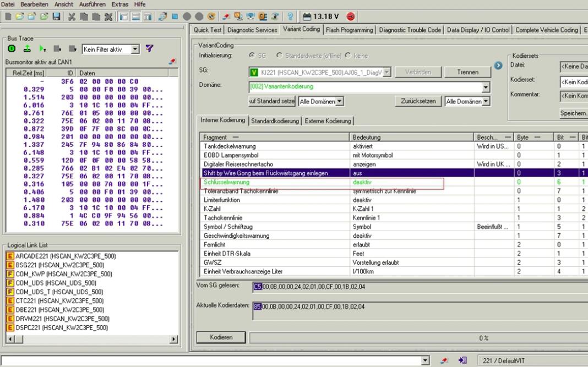This screenshot has height=367, width=588.
Task: Open the Extras menu
Action: click(x=119, y=4)
